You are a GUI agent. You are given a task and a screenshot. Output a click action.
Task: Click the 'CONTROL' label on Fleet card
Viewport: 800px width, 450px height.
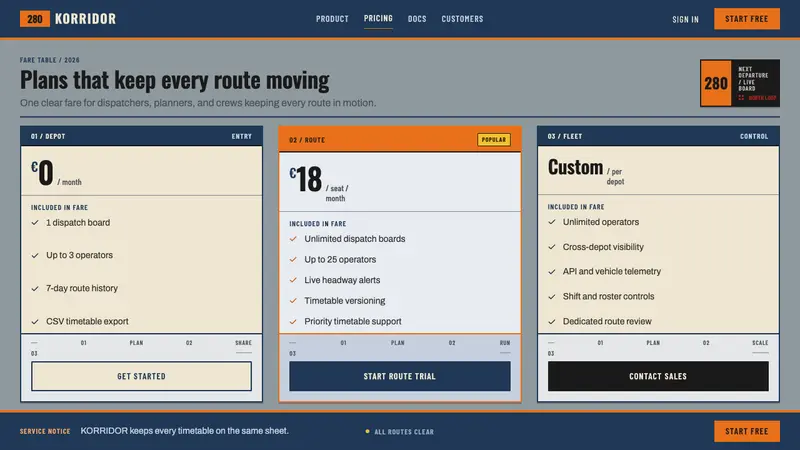754,136
